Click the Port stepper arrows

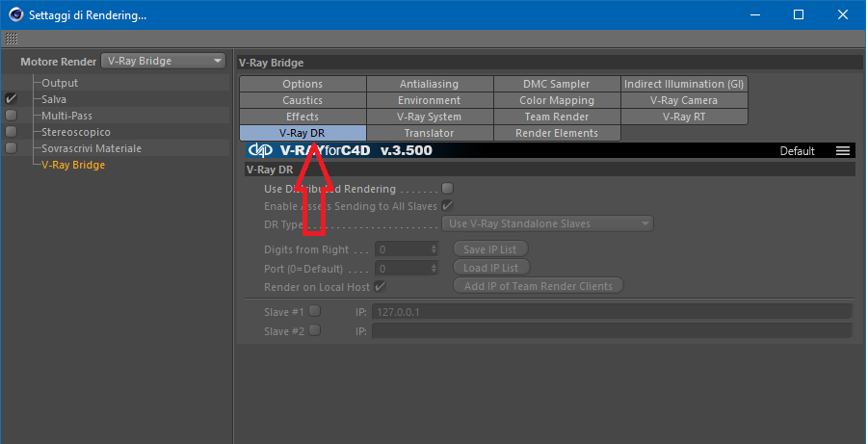tap(434, 269)
